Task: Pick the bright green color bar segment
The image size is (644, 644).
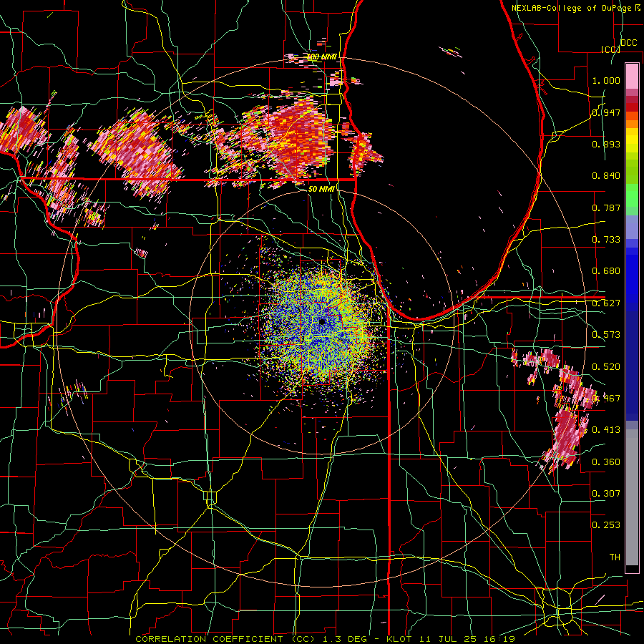Action: 632,195
